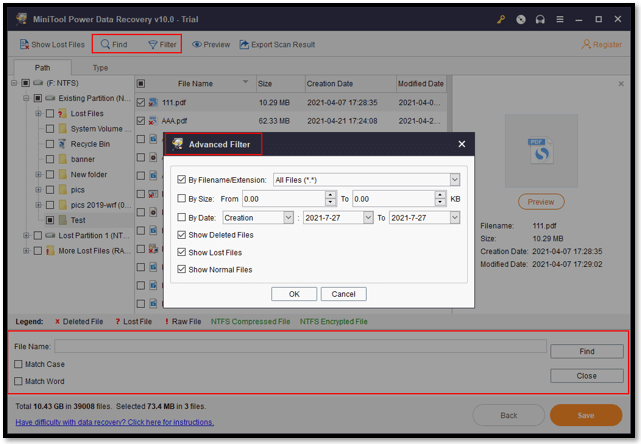Expand the Lost Partition 1 node
The image size is (641, 444).
(x=26, y=235)
